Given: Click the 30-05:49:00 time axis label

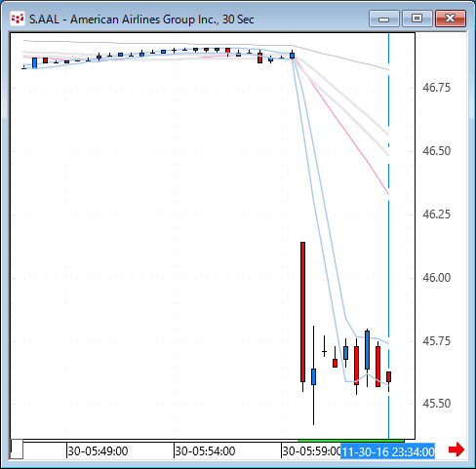Looking at the screenshot, I should click(98, 451).
